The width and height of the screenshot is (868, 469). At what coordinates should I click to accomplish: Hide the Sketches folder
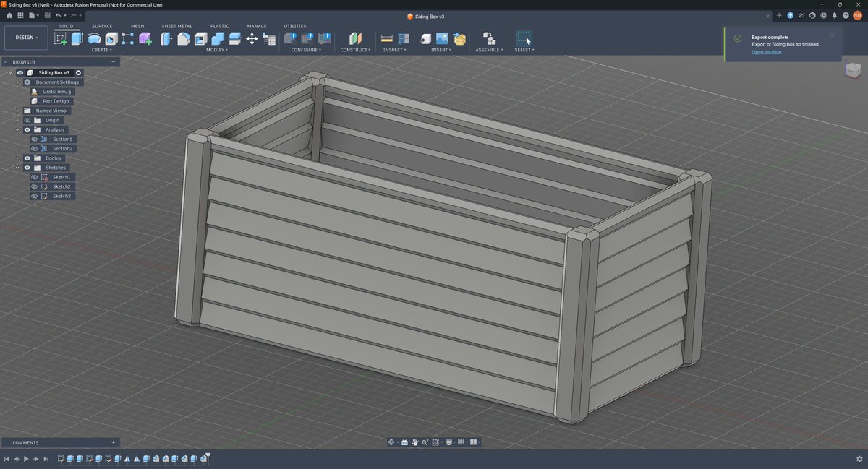pos(27,168)
